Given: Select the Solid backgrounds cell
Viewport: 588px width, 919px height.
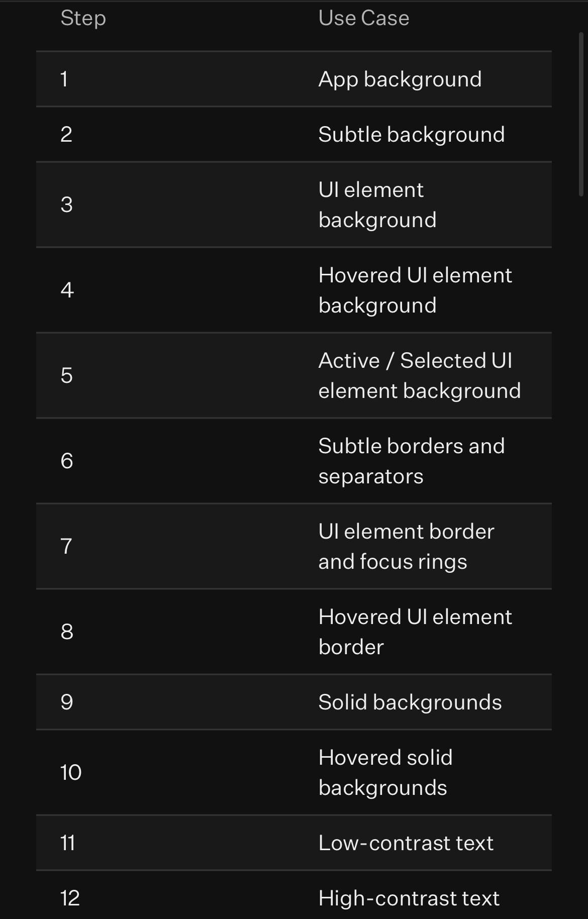Looking at the screenshot, I should pos(410,702).
